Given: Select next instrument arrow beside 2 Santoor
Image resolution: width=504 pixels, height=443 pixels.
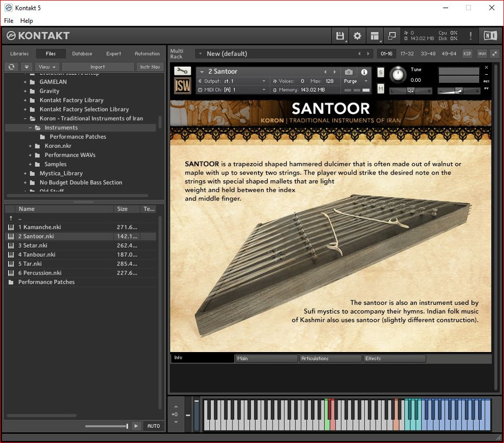Looking at the screenshot, I should pyautogui.click(x=334, y=71).
